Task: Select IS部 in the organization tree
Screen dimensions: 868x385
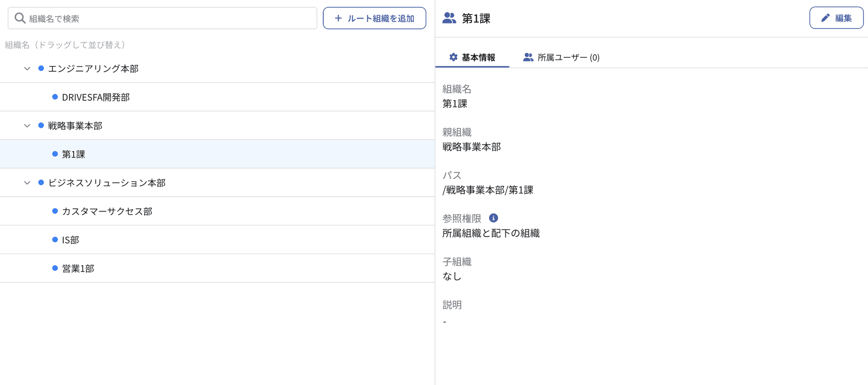Action: tap(71, 240)
